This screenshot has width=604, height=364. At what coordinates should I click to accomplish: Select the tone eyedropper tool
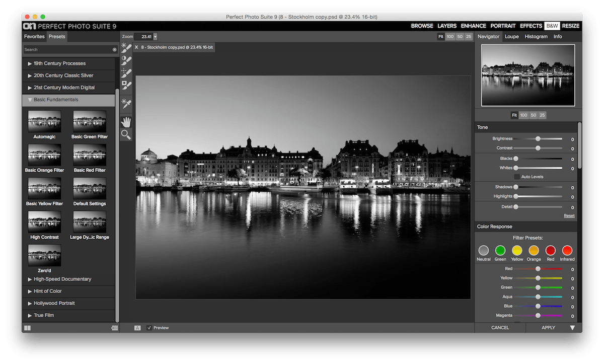pos(126,103)
